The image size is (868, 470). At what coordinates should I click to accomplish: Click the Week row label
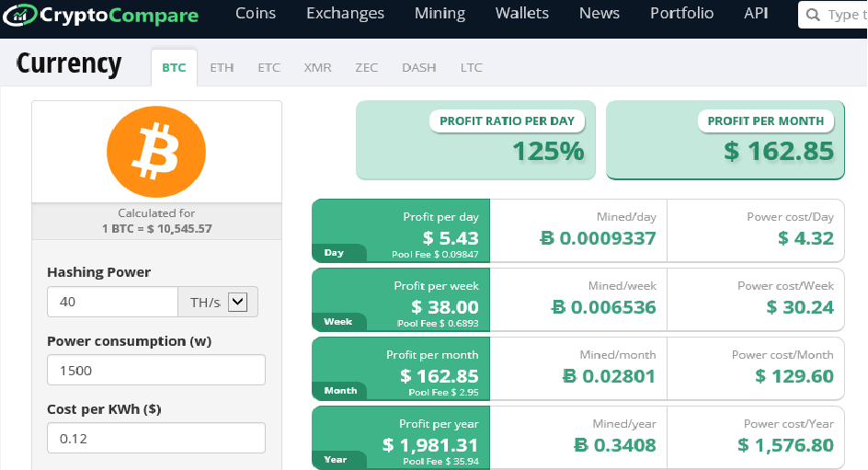tap(337, 322)
